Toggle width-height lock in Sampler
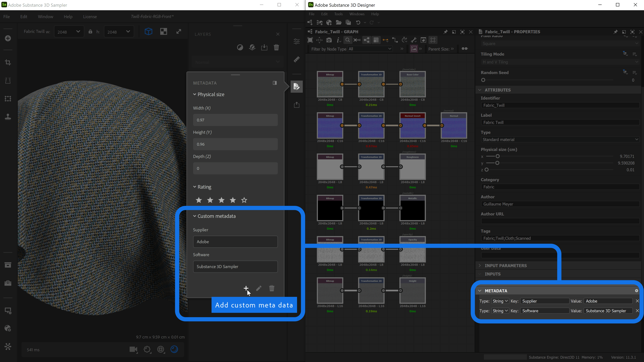 tap(90, 31)
